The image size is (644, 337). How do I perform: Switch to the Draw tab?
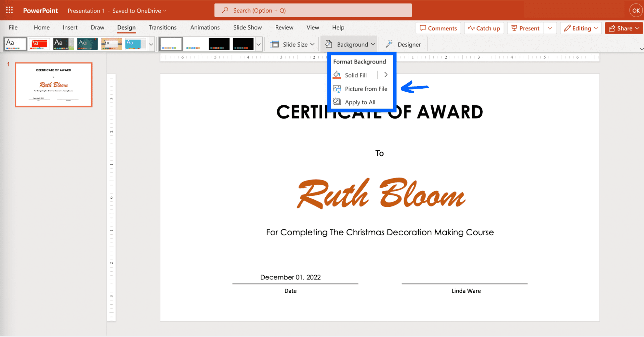pyautogui.click(x=97, y=28)
